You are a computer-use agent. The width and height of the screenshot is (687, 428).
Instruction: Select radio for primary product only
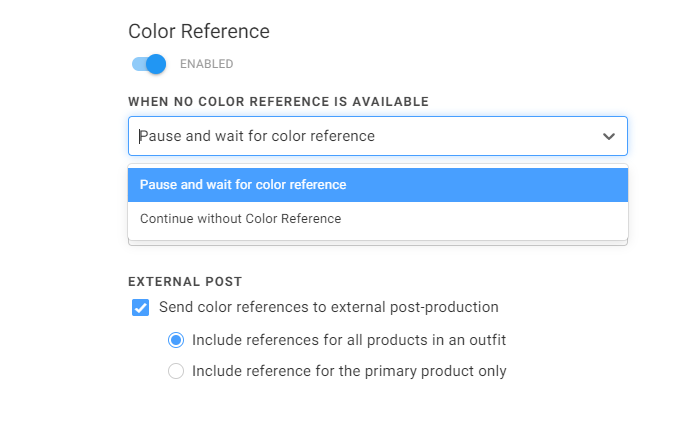[x=176, y=371]
